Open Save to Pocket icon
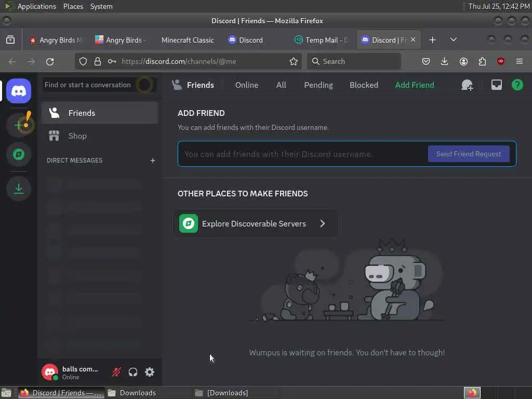Screen dimensions: 532x399 [426, 61]
